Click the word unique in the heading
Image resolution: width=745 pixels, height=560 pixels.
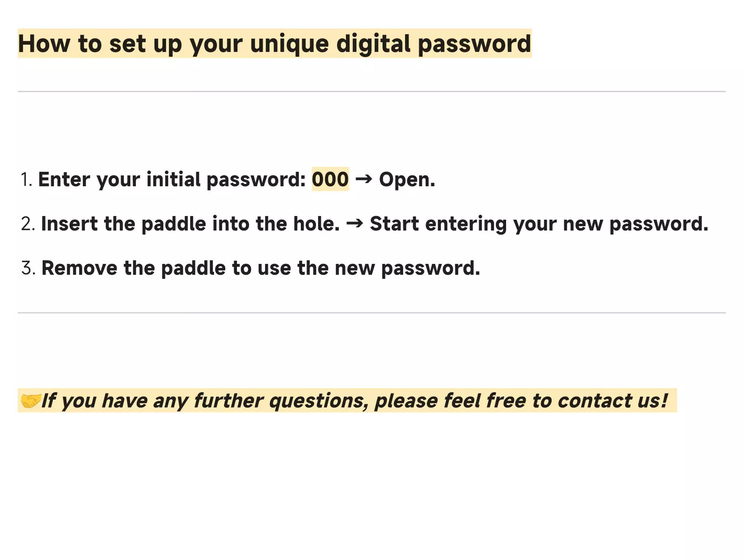click(x=289, y=44)
